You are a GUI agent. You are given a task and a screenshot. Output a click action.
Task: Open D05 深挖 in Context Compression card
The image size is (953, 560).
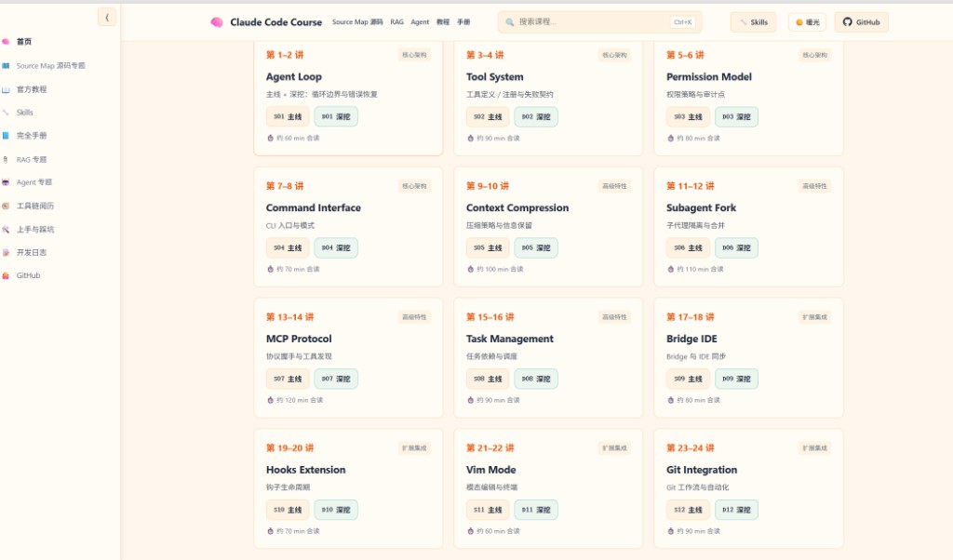[536, 247]
